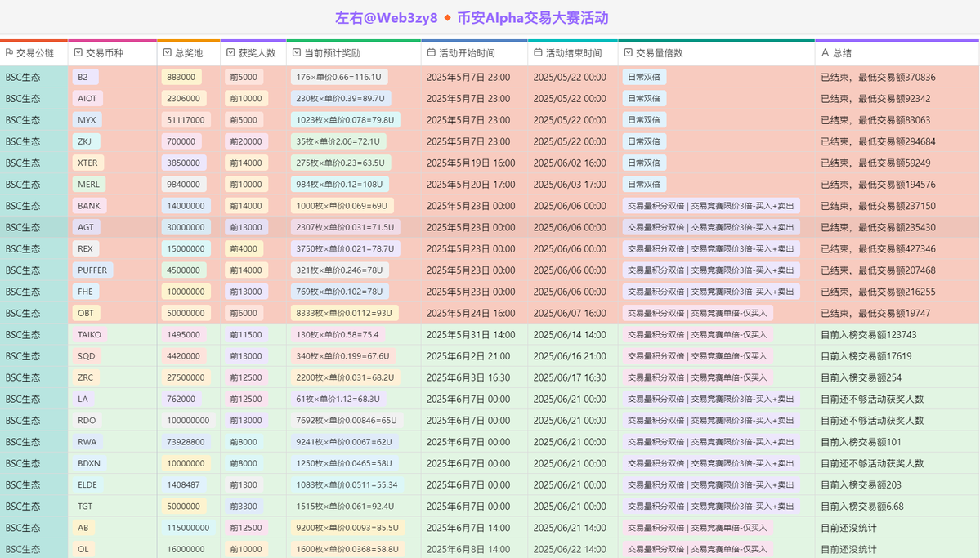Screen dimensions: 980x558
Task: Select the TAIKO coin tag
Action: (x=89, y=335)
